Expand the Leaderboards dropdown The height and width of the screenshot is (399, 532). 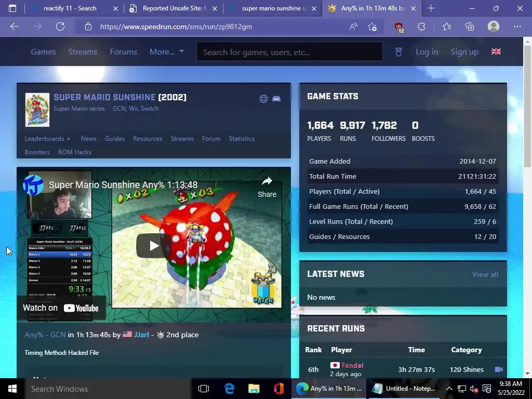coord(47,138)
